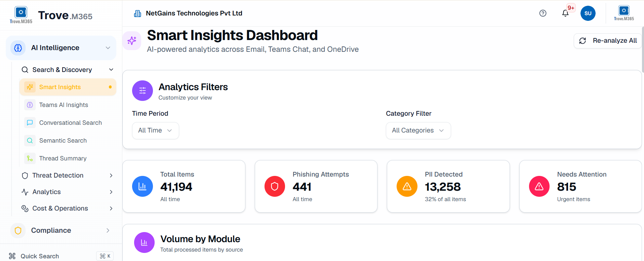Expand Cost & Operations chevron
The width and height of the screenshot is (644, 261).
[111, 209]
